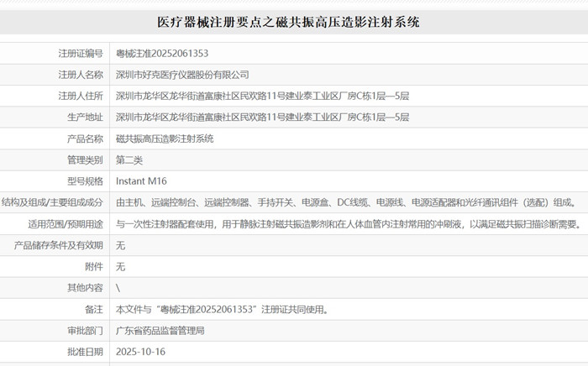The height and width of the screenshot is (366, 588).
Task: Select the label 附件
Action: tap(94, 267)
